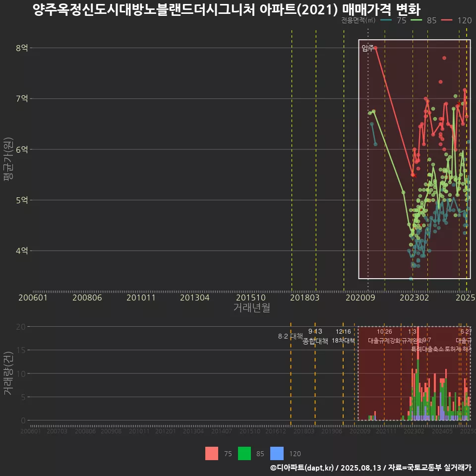
Task: Click the 10 tick on volume chart
Action: coord(21,373)
